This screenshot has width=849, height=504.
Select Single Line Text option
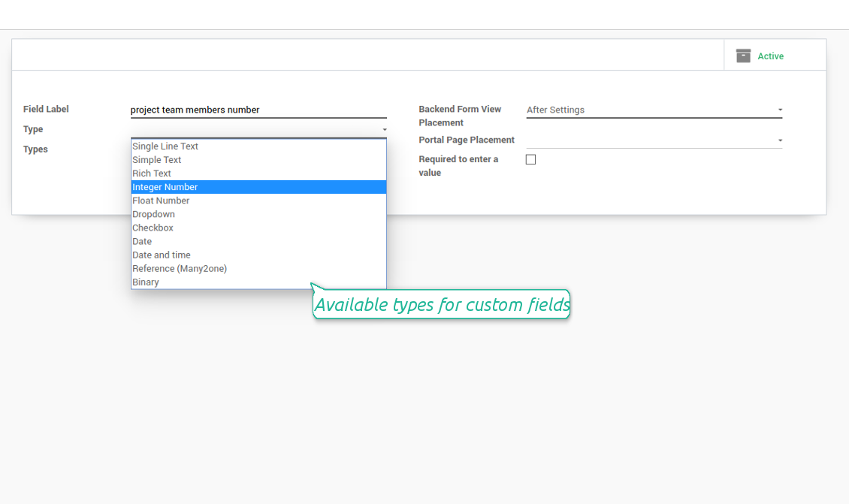tap(165, 146)
